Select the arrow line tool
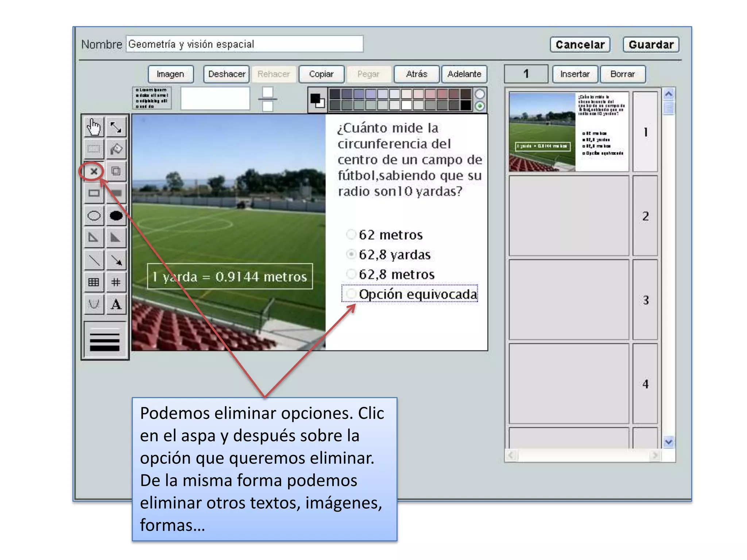Viewport: 747px width, 560px height. [116, 260]
